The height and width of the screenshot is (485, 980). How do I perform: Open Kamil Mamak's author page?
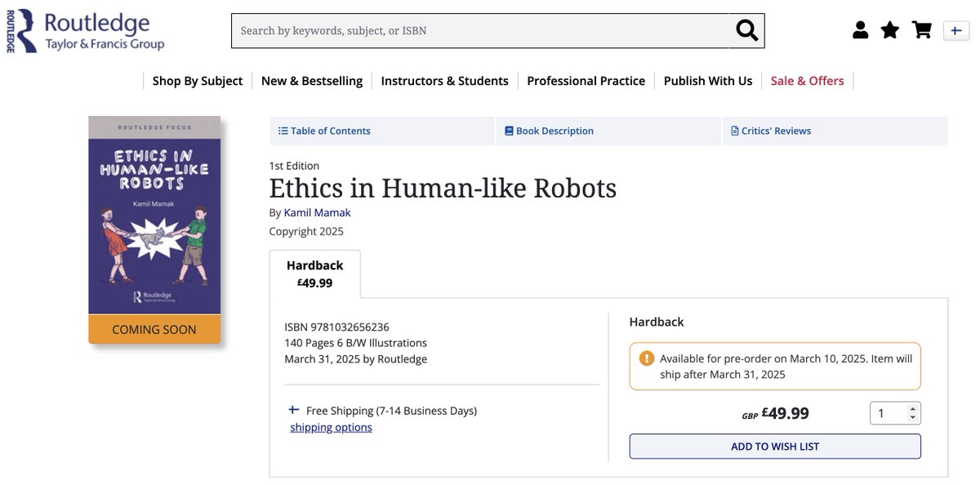tap(317, 212)
